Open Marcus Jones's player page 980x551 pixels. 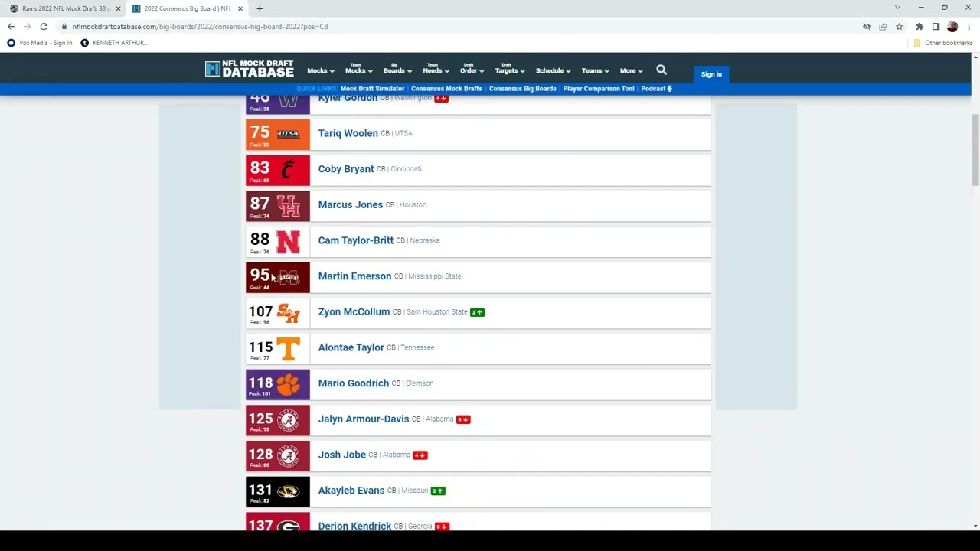(x=351, y=205)
